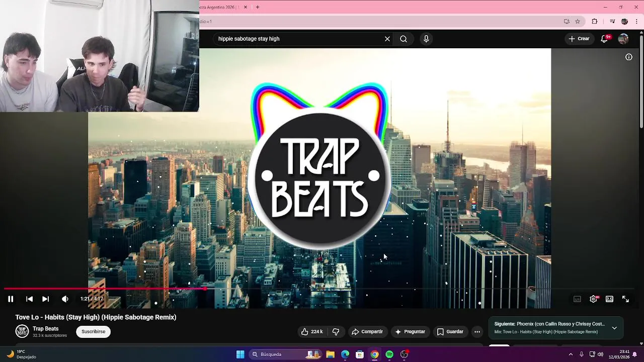Open YouTube account avatar menu
This screenshot has width=644, height=362.
(623, 39)
